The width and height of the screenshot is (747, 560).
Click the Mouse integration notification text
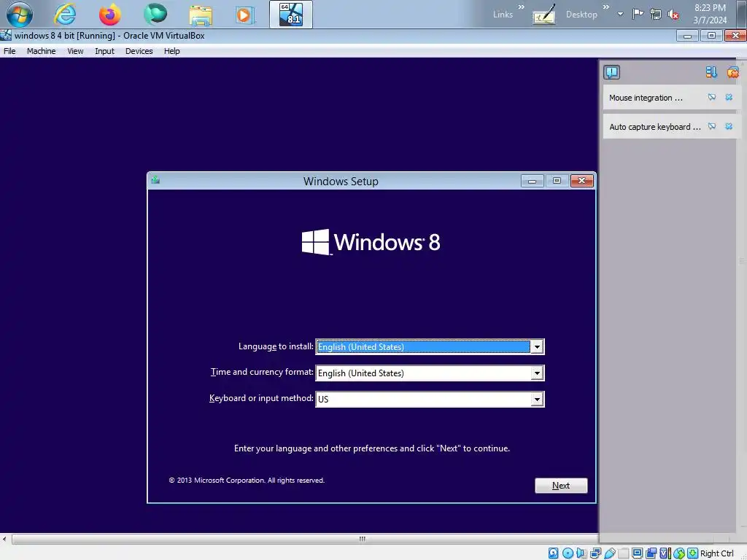coord(646,98)
